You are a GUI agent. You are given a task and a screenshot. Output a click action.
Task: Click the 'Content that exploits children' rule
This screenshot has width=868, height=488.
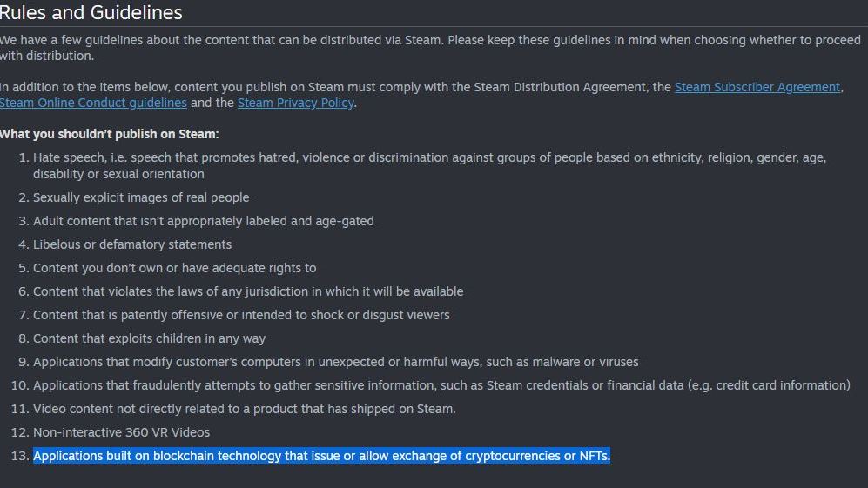point(149,338)
